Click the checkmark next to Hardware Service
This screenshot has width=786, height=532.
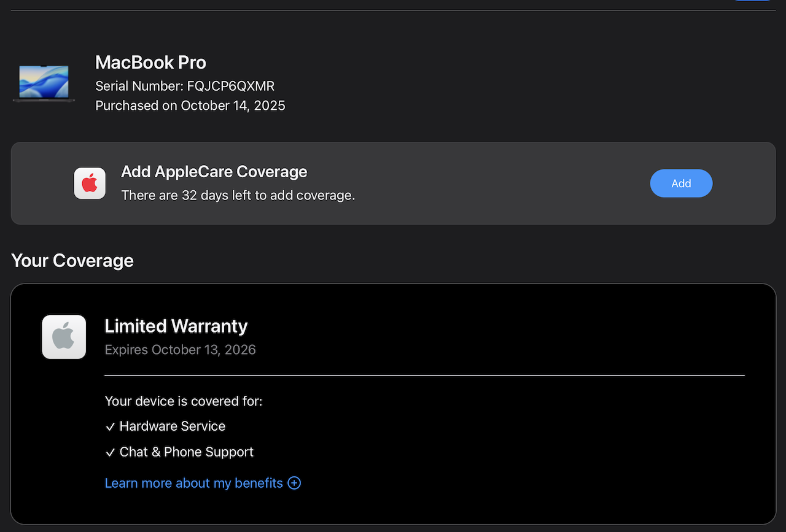[x=111, y=427]
